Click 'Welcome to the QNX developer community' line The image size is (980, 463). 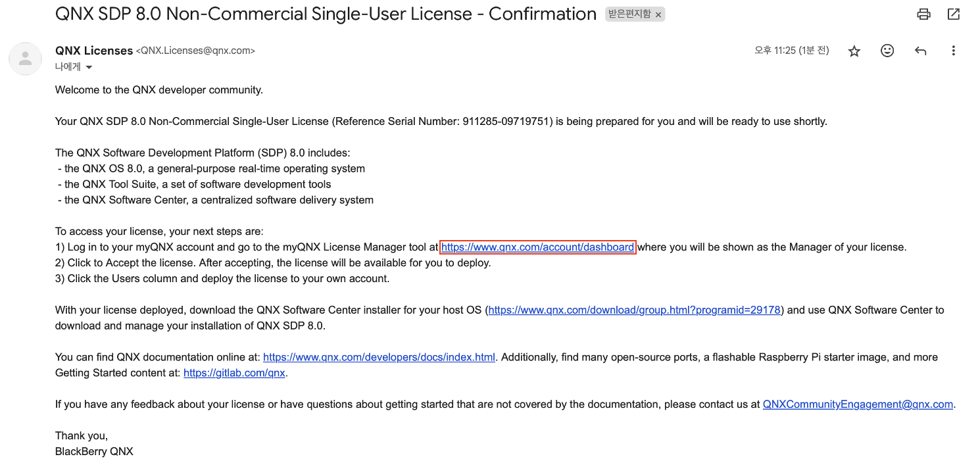(159, 90)
